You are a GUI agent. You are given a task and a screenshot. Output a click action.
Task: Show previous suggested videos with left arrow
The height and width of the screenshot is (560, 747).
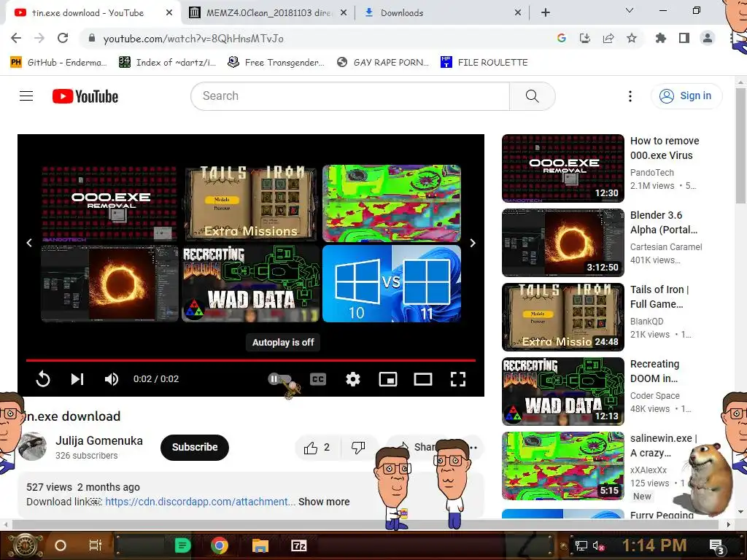point(29,243)
